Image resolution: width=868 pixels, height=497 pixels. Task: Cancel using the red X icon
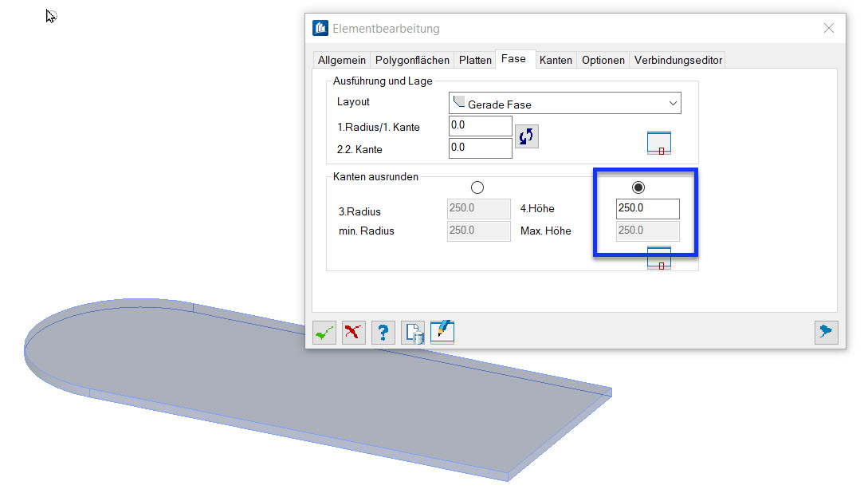(353, 333)
